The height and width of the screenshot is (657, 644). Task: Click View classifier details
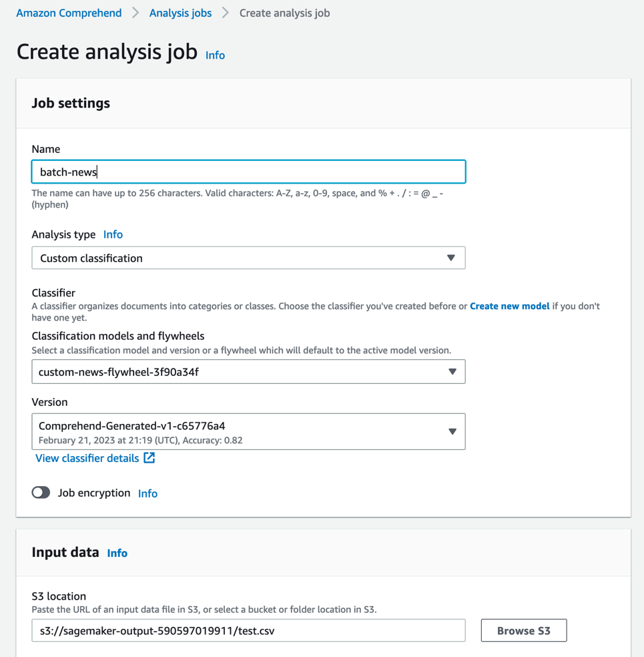coord(87,458)
